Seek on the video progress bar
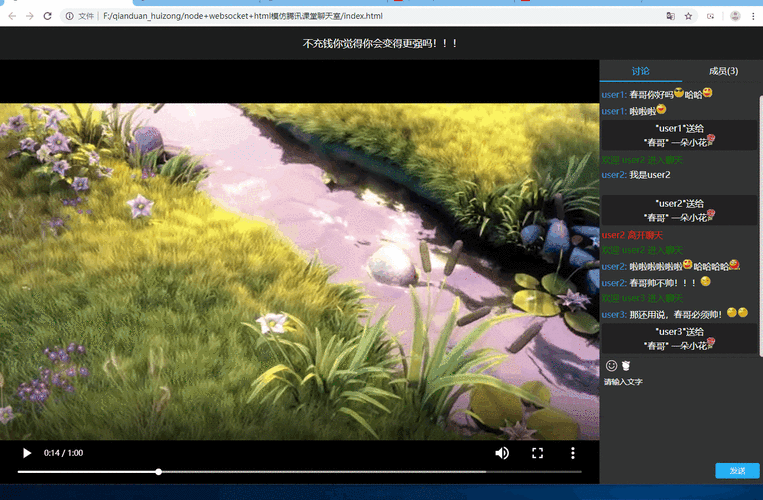Screen dimensions: 763x500 coord(300,472)
